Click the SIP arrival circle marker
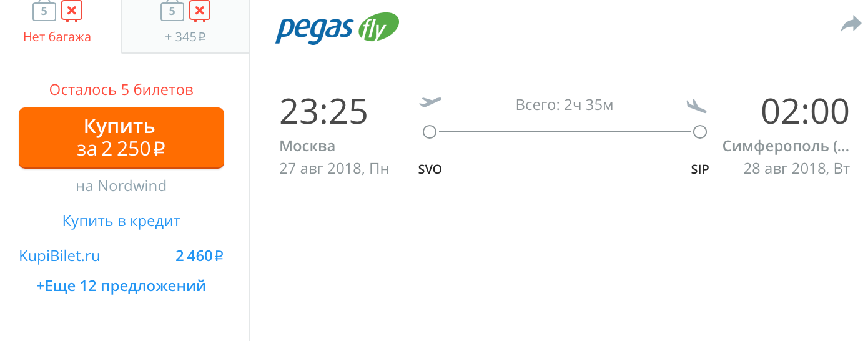868x341 pixels. 700,132
